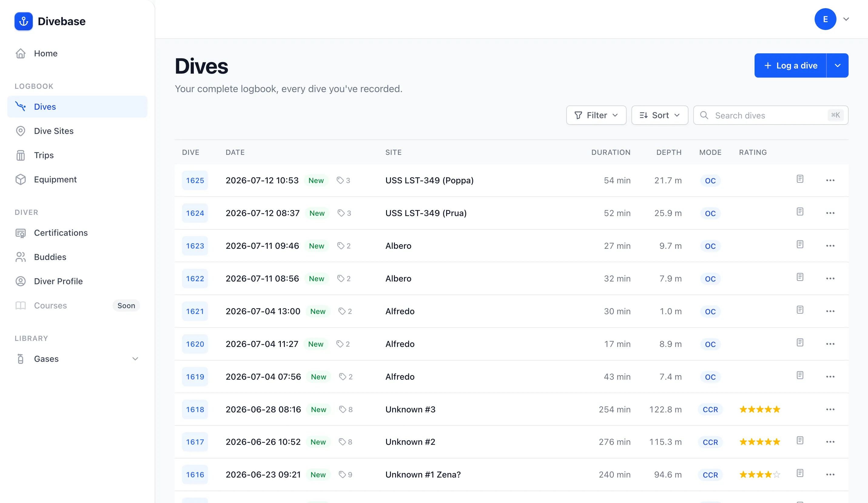Image resolution: width=868 pixels, height=503 pixels.
Task: Click the 276 min duration value
Action: pos(614,442)
